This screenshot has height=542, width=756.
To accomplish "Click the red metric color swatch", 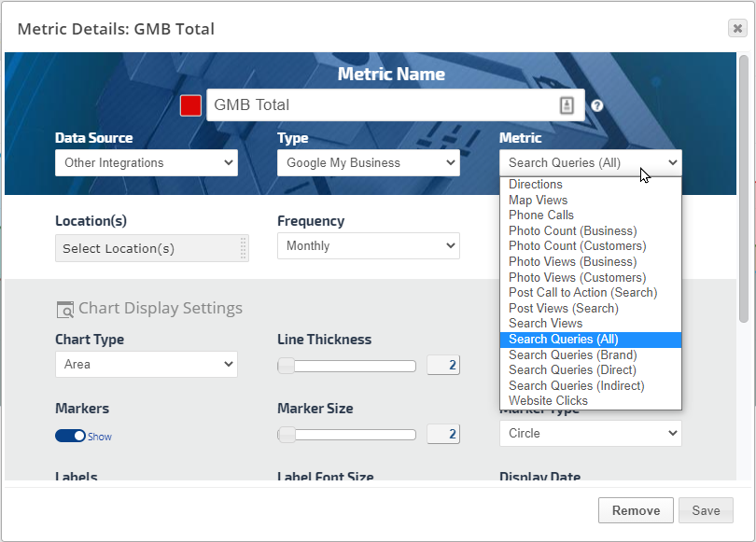I will click(x=190, y=105).
